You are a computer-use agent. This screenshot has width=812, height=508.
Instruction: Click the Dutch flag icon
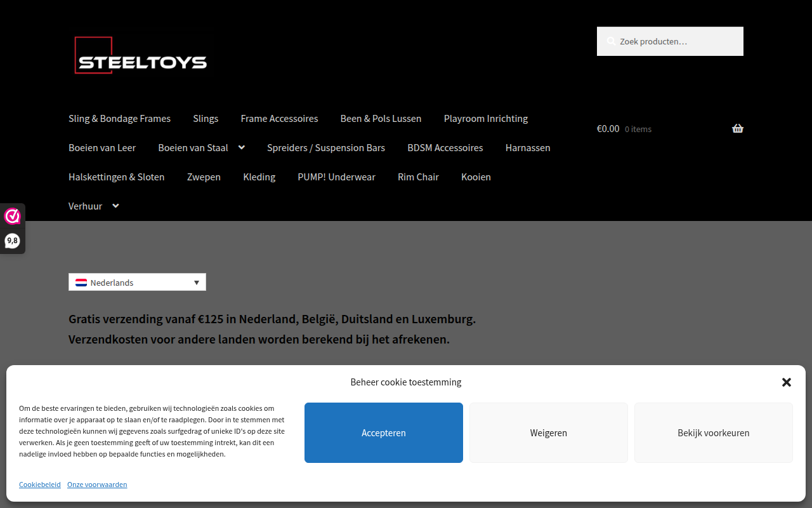pos(81,283)
